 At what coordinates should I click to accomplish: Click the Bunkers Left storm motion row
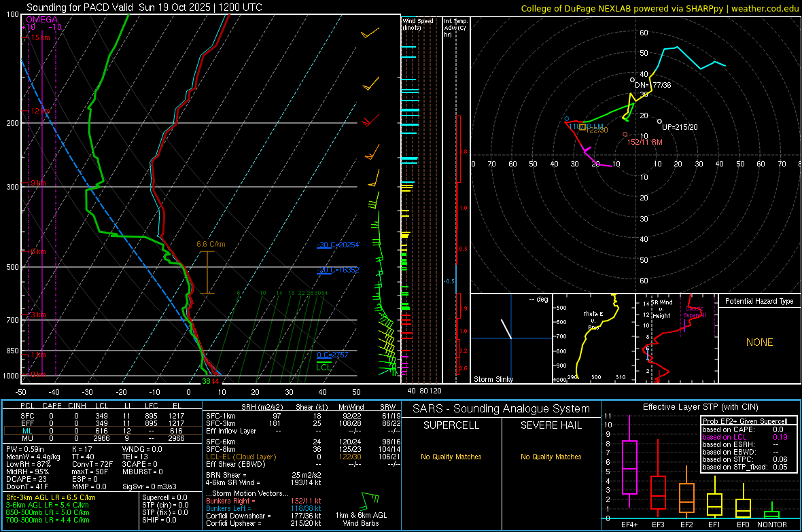264,508
